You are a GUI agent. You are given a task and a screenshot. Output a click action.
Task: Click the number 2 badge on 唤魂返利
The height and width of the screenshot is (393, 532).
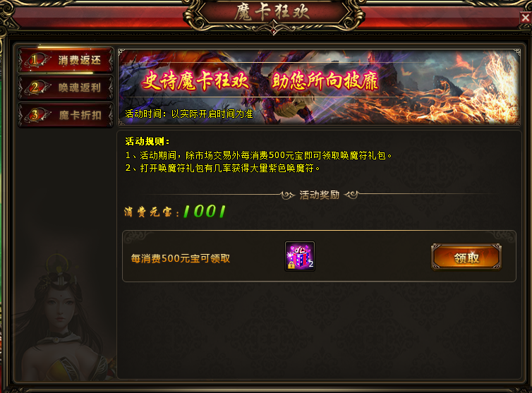[x=35, y=87]
